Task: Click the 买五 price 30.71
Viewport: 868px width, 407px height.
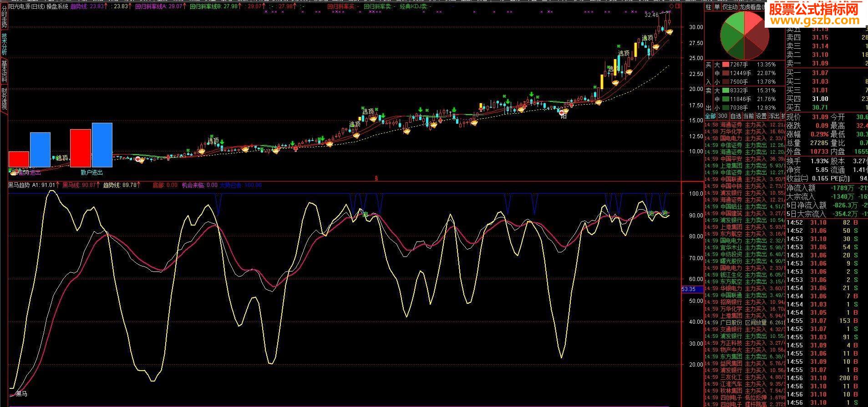Action: click(820, 107)
